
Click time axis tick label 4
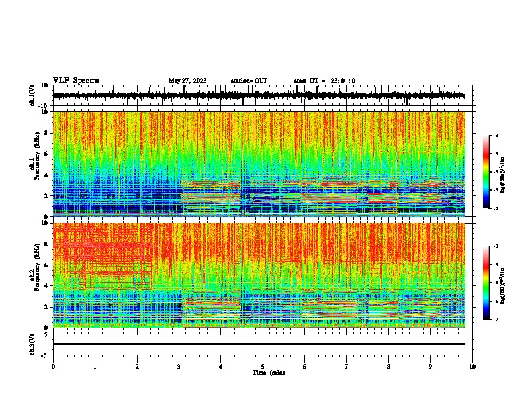click(221, 367)
